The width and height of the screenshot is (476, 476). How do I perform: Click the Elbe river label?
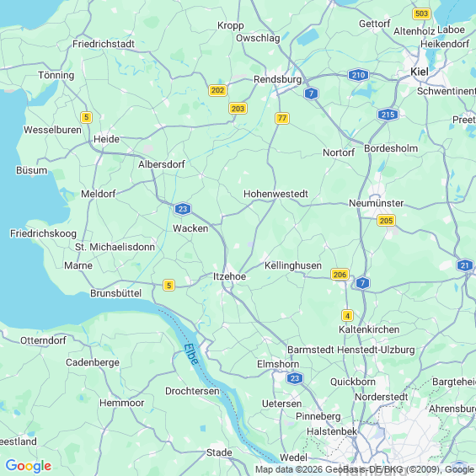click(x=191, y=354)
